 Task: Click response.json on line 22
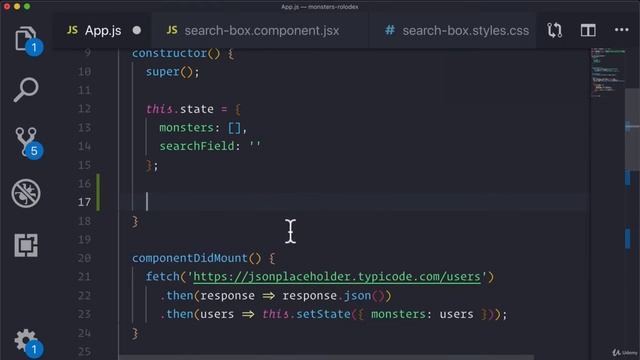(x=327, y=296)
